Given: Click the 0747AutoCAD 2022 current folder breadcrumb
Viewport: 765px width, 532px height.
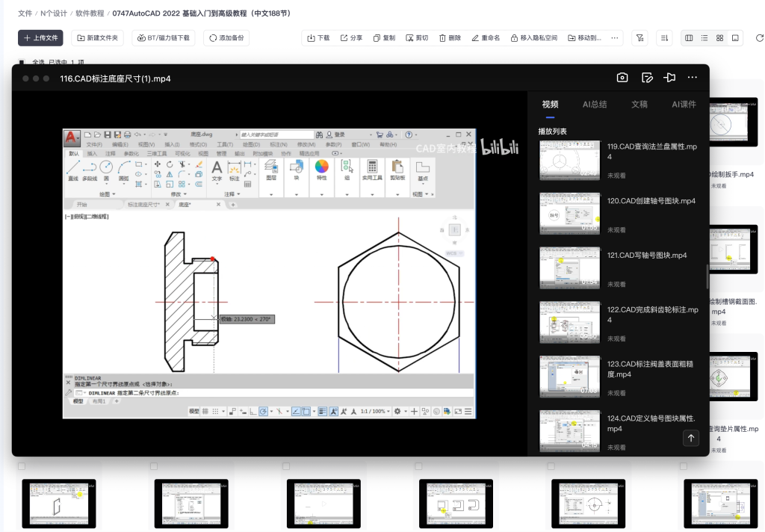Looking at the screenshot, I should coord(203,13).
